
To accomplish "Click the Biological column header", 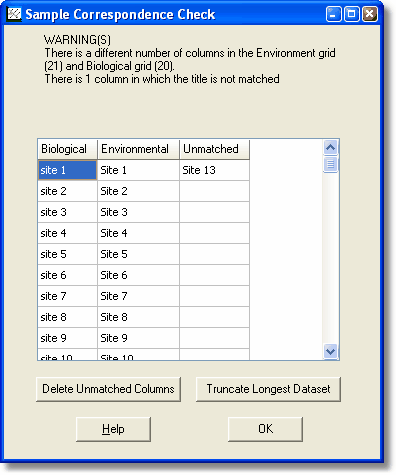I will [67, 149].
